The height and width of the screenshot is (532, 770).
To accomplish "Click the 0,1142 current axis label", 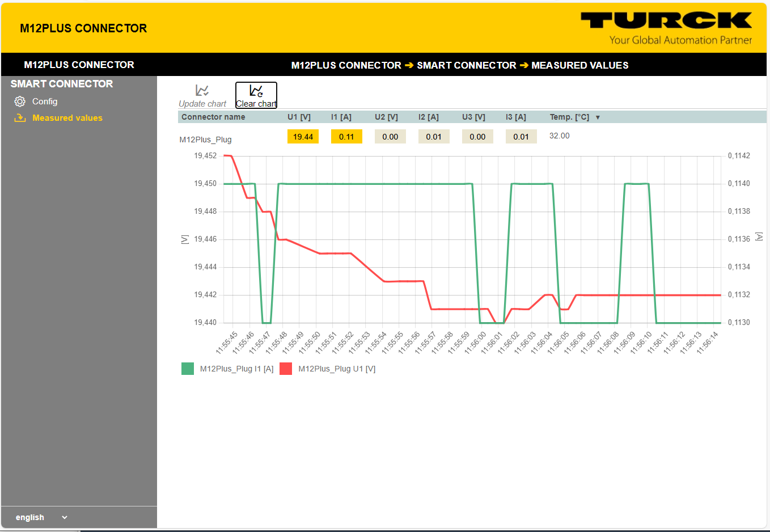I will click(x=739, y=155).
